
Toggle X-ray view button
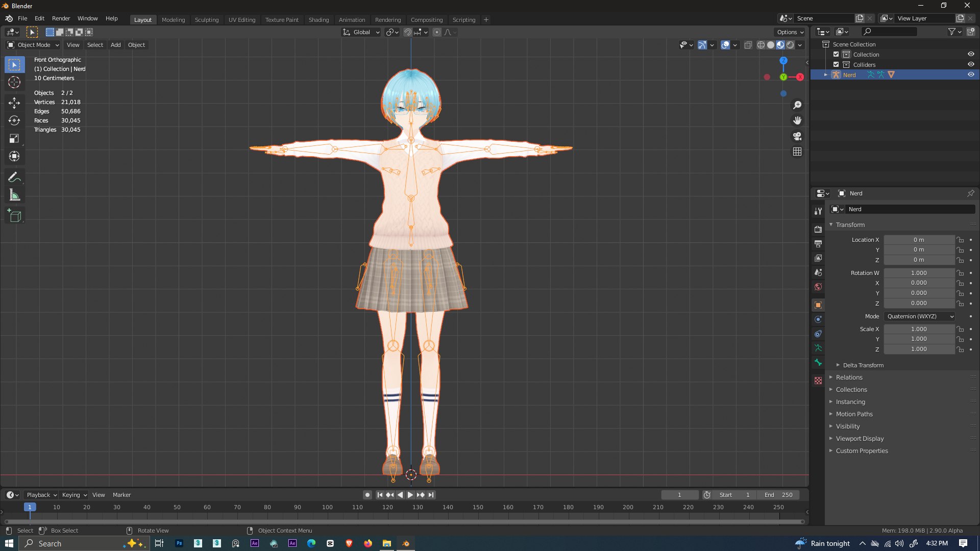[x=748, y=45]
